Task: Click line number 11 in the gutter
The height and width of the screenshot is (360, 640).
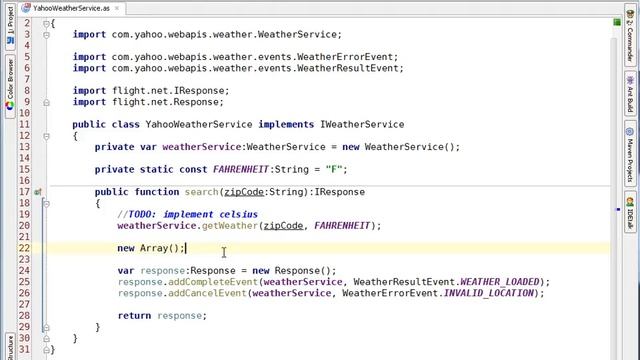Action: tap(24, 124)
